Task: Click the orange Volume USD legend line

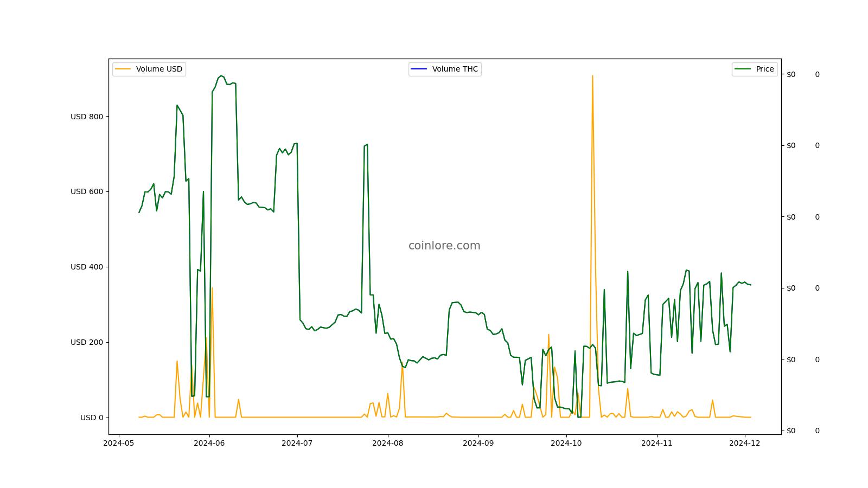Action: [x=123, y=69]
